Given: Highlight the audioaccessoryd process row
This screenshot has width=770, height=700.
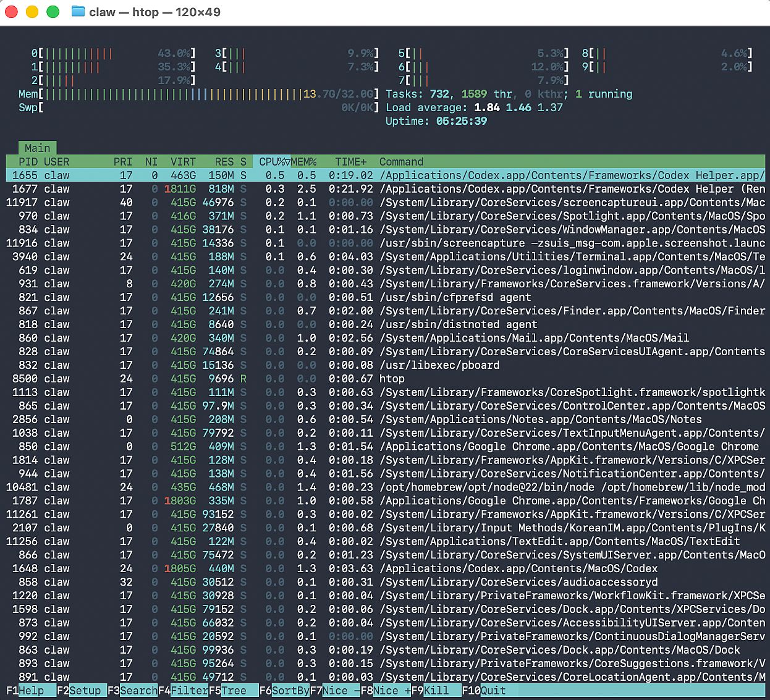Looking at the screenshot, I should pyautogui.click(x=386, y=582).
